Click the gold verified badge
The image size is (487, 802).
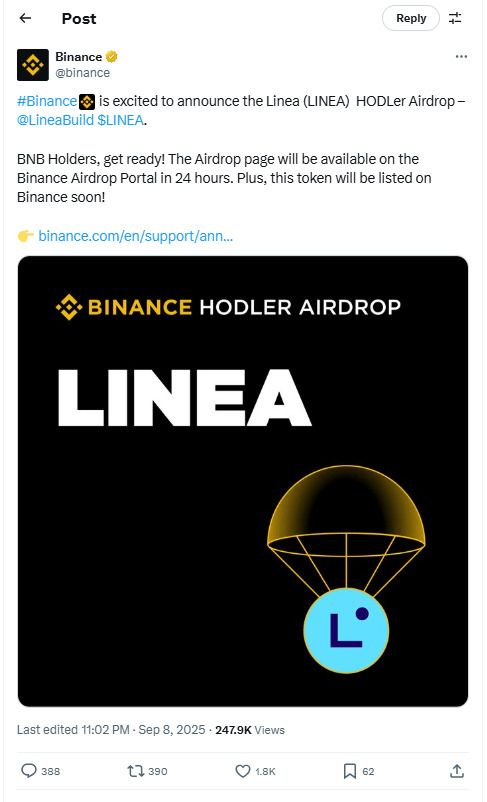pyautogui.click(x=112, y=57)
